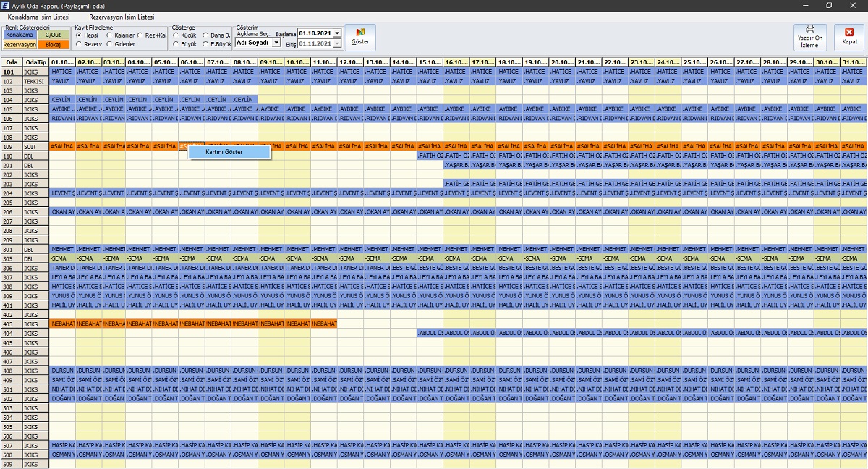Click .MEHMET cell on 01.10 in room 301
868x469 pixels.
[62, 250]
